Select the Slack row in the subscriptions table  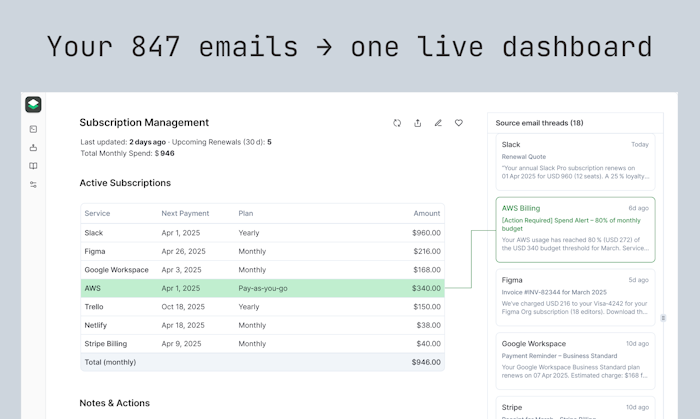[x=262, y=233]
